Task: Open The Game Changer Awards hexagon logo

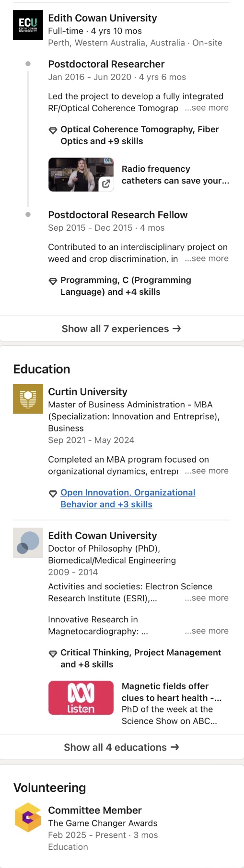Action: point(28,817)
